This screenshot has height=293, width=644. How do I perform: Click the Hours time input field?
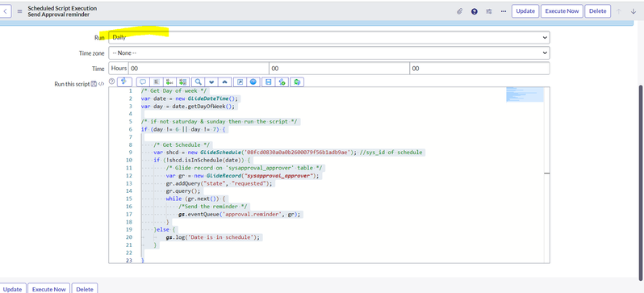(x=199, y=69)
